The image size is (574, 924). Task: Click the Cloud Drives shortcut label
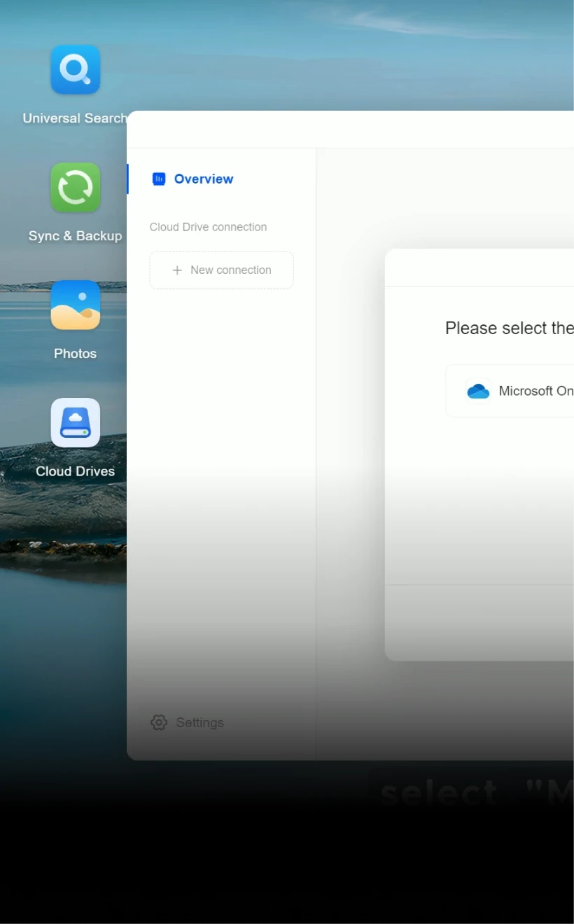[75, 471]
